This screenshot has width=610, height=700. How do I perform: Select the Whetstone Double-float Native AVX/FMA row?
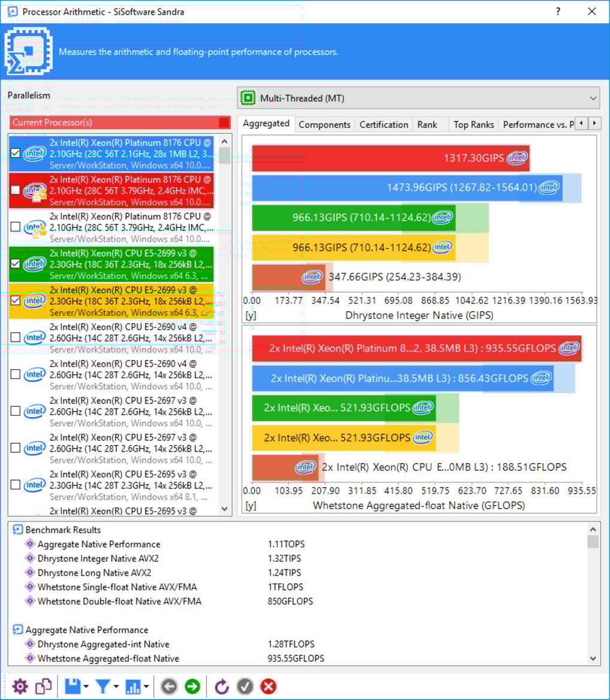coord(299,601)
